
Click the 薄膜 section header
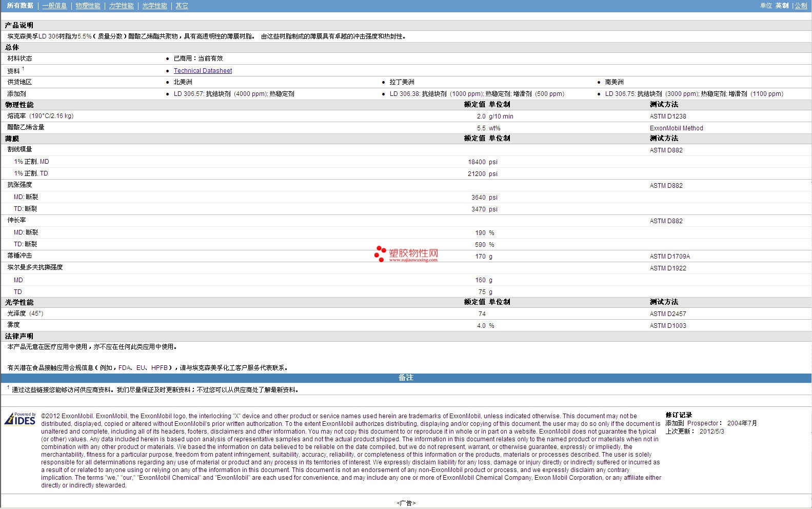[x=12, y=139]
